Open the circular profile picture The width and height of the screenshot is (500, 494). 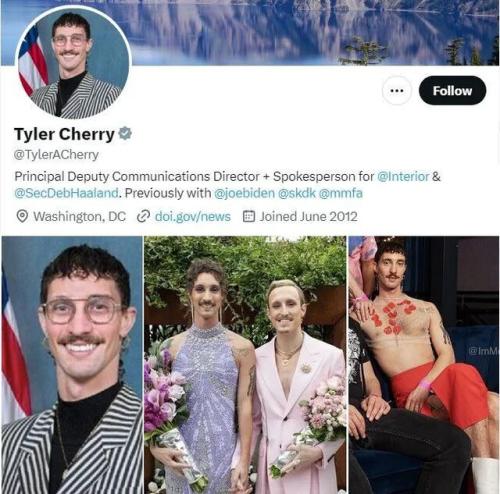point(73,63)
